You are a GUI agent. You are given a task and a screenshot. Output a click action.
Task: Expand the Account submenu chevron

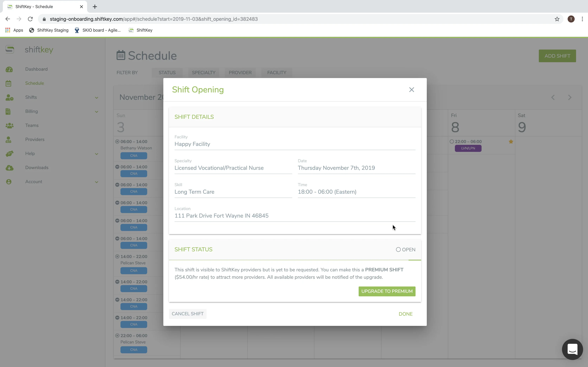pos(96,182)
